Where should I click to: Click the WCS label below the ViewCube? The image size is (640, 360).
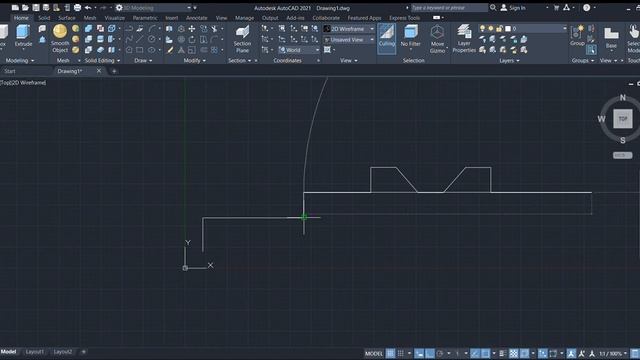[x=622, y=156]
